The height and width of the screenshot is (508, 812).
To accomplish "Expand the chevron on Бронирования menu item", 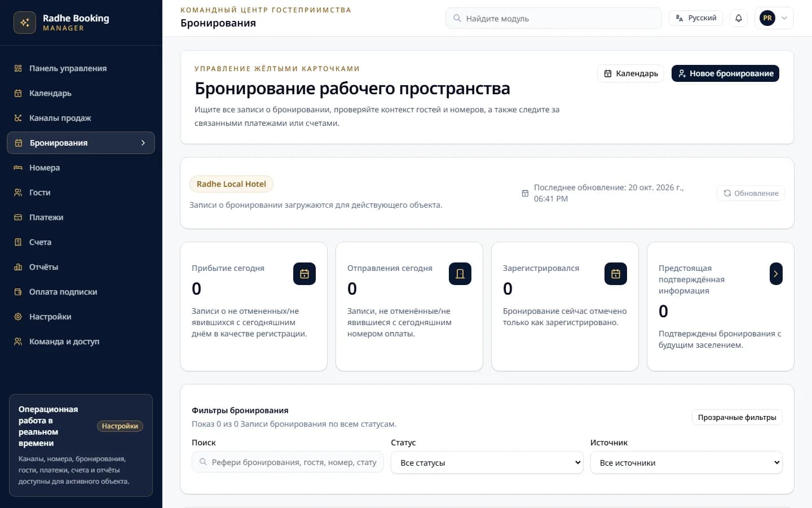I will pos(143,143).
